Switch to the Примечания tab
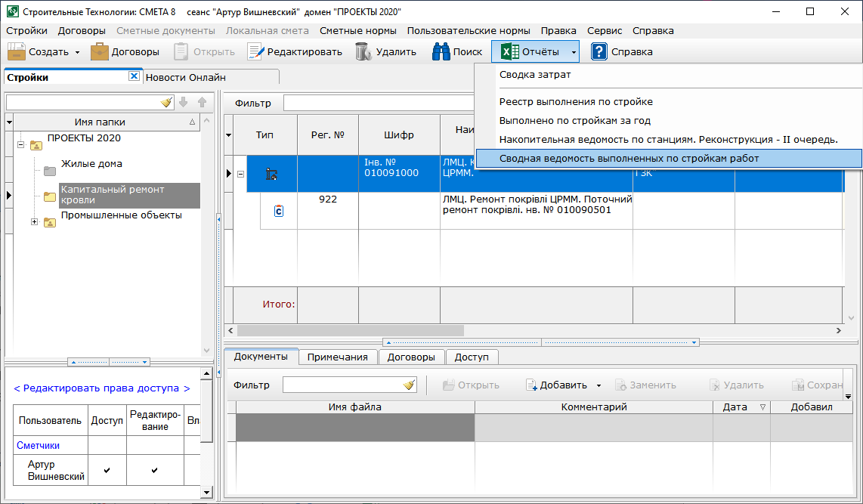Image resolution: width=863 pixels, height=504 pixels. (337, 357)
